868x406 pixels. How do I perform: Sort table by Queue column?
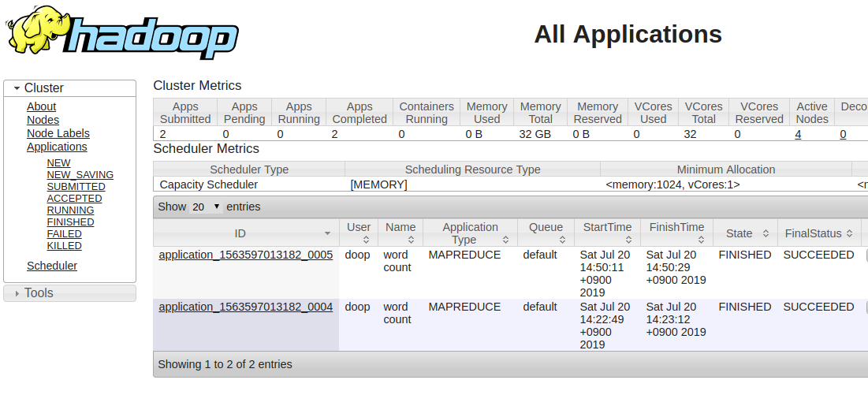click(546, 233)
